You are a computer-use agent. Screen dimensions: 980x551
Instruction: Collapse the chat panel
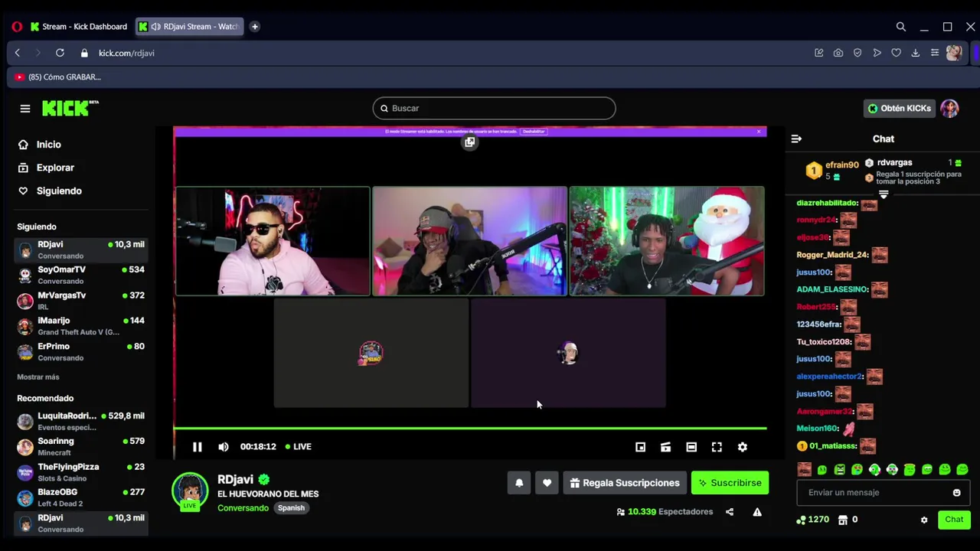[x=796, y=139]
